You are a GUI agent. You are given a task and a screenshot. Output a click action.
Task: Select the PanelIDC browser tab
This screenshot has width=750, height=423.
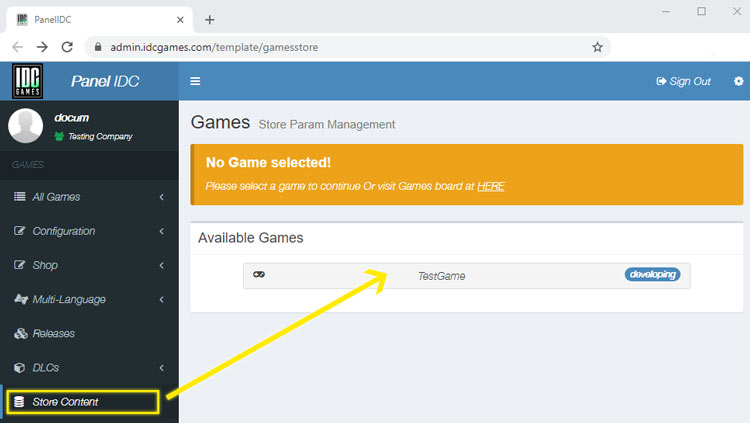click(99, 20)
